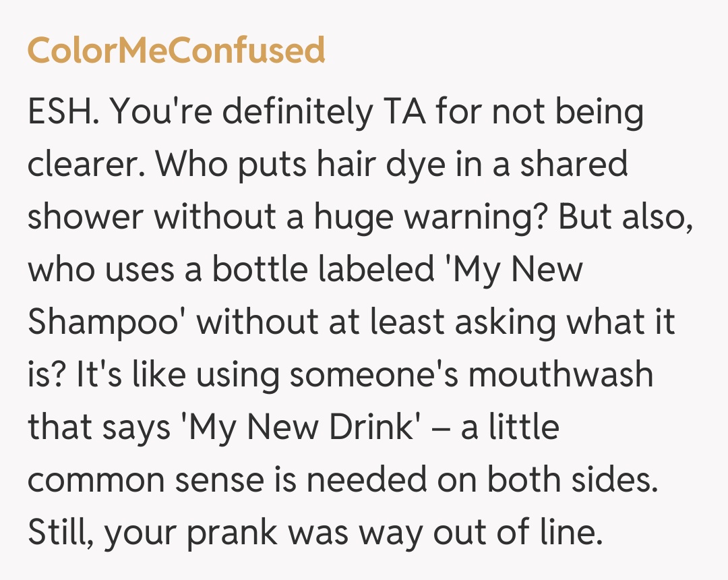Click the words 'bottle labeled'

323,270
